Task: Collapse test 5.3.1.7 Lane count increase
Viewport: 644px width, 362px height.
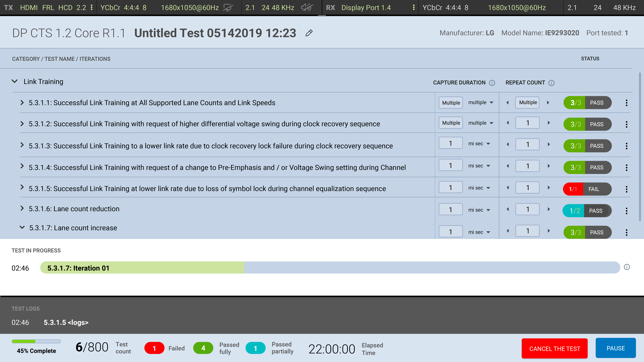Action: [x=22, y=227]
